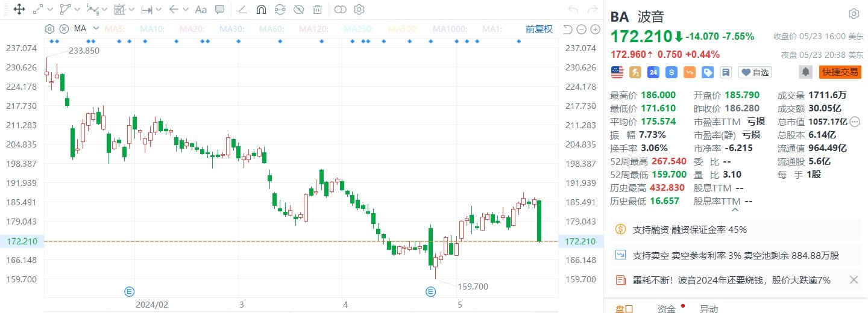The width and height of the screenshot is (868, 313).
Task: Click the blue 24-hour trading icon
Action: pos(653,72)
